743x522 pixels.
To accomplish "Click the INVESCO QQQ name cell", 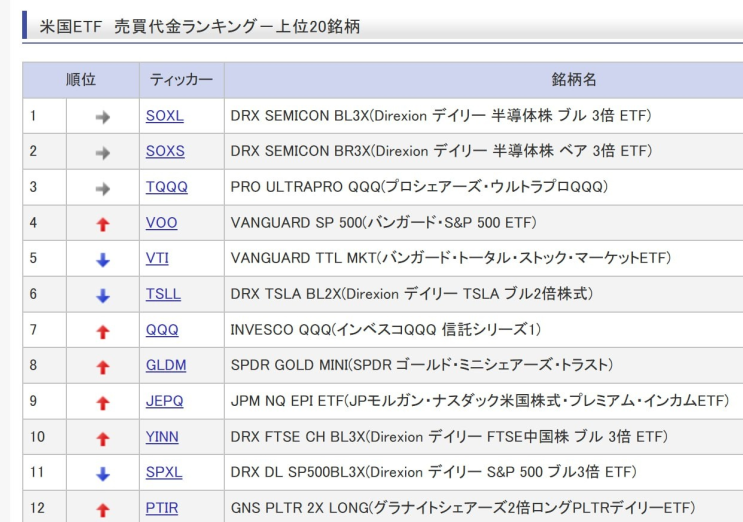I will (x=484, y=330).
